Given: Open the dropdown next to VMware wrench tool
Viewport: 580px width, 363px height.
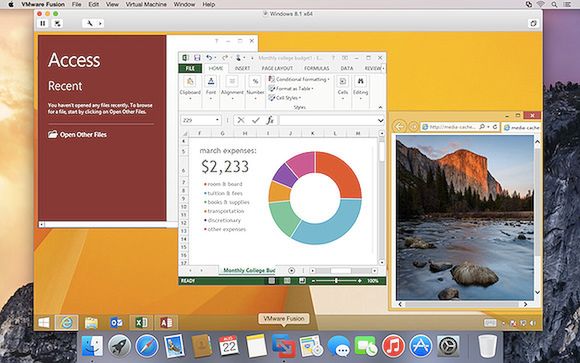Looking at the screenshot, I should [100, 23].
